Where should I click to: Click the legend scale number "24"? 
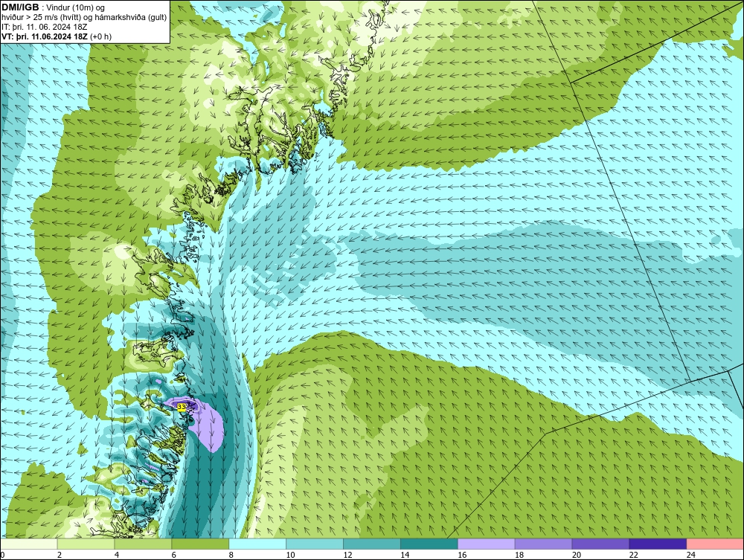pos(691,555)
